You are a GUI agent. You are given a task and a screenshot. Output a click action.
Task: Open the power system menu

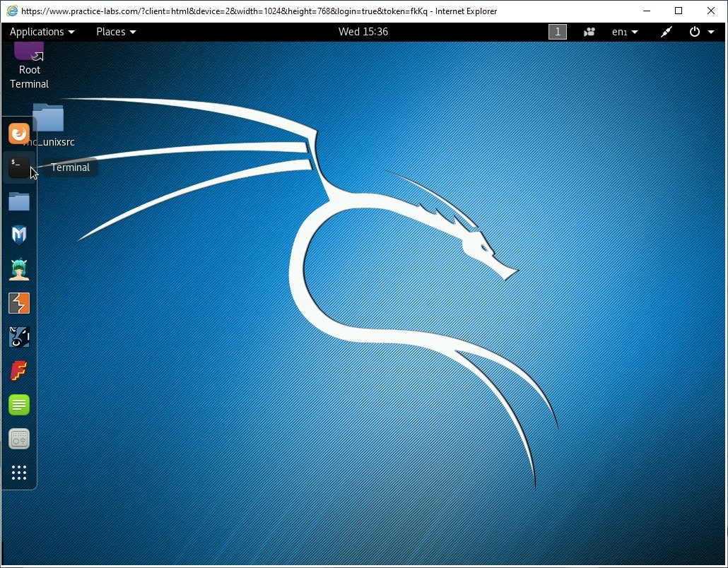[702, 32]
